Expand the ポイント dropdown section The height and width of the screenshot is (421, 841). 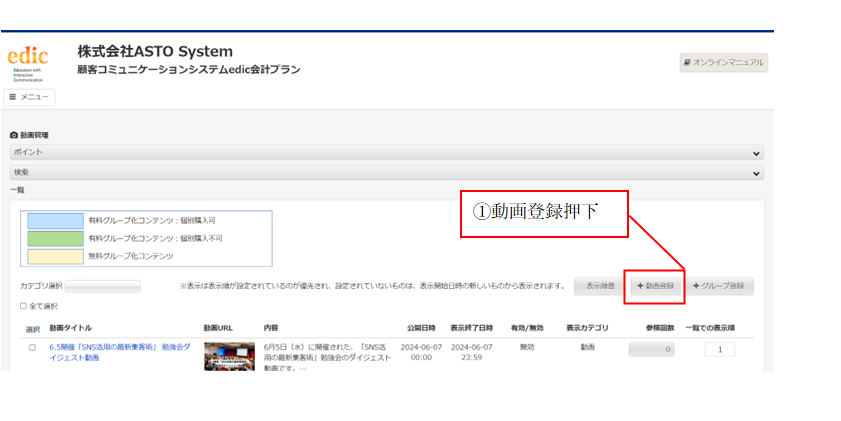387,152
